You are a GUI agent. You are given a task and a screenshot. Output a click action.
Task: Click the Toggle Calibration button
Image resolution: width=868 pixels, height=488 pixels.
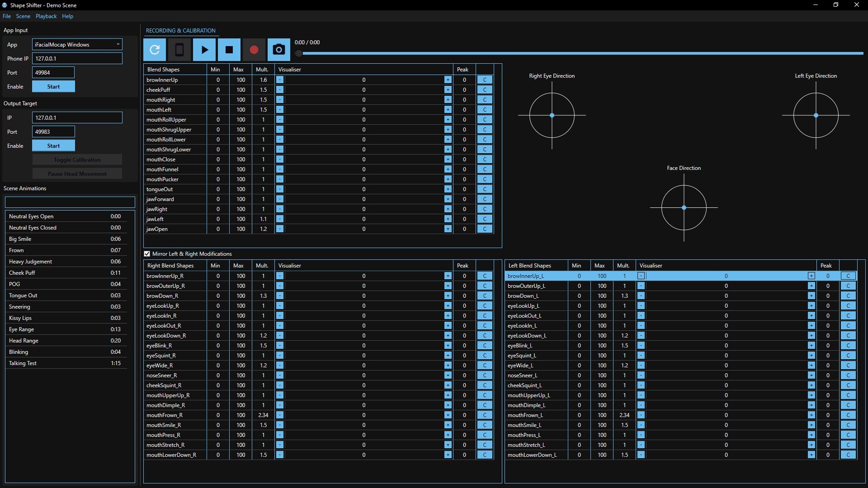(x=77, y=160)
